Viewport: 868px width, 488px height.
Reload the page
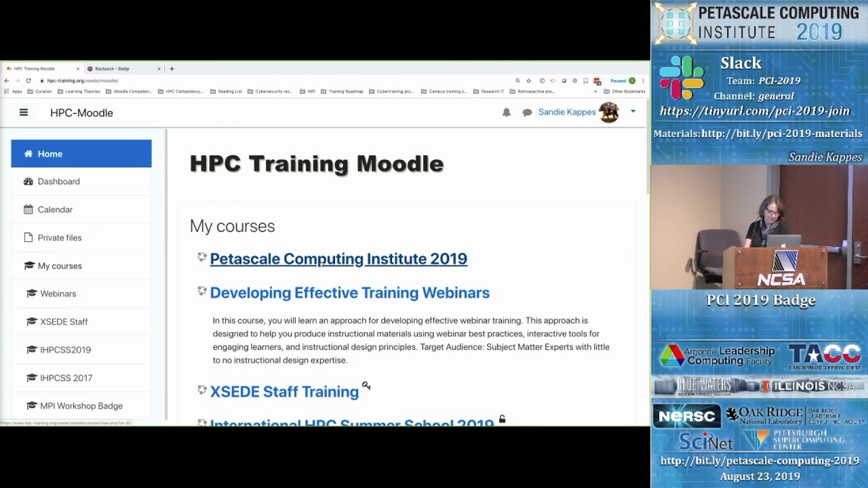[28, 81]
